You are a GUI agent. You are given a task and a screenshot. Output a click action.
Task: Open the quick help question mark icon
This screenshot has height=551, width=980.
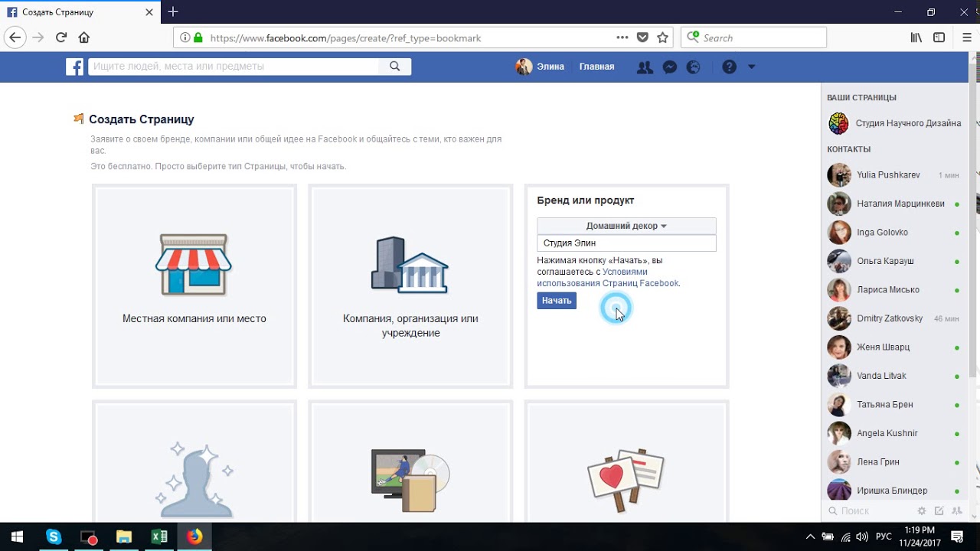tap(729, 67)
